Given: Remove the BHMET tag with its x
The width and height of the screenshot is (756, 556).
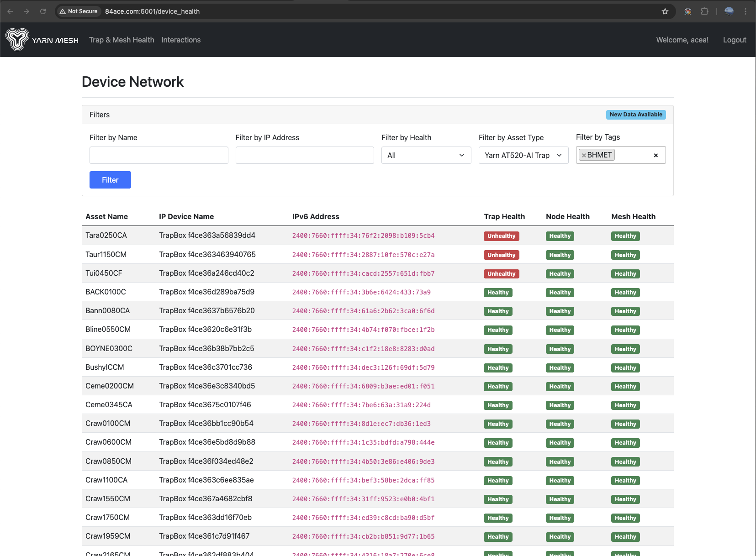Looking at the screenshot, I should point(584,155).
